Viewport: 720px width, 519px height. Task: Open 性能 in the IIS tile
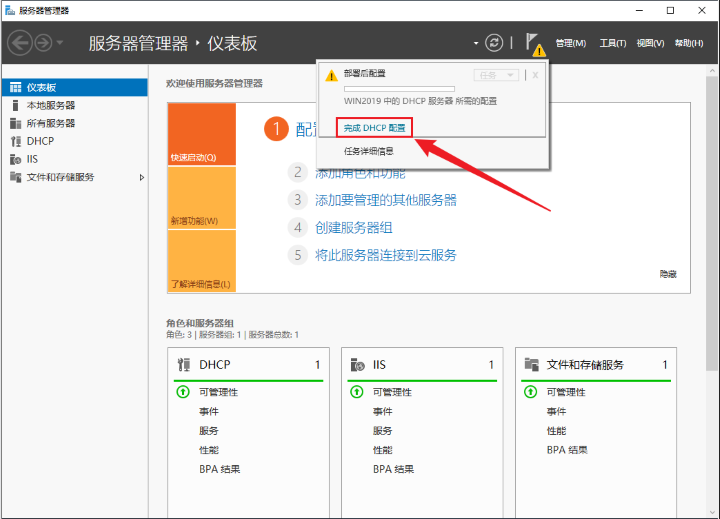pyautogui.click(x=382, y=450)
